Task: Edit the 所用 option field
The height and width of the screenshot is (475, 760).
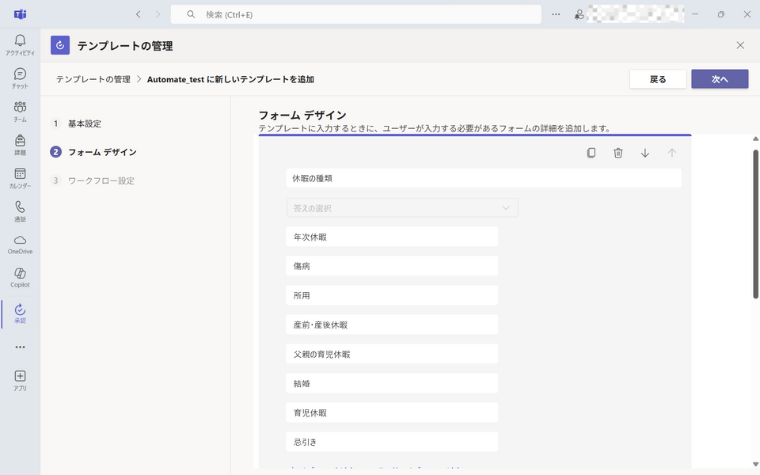Action: (x=392, y=295)
